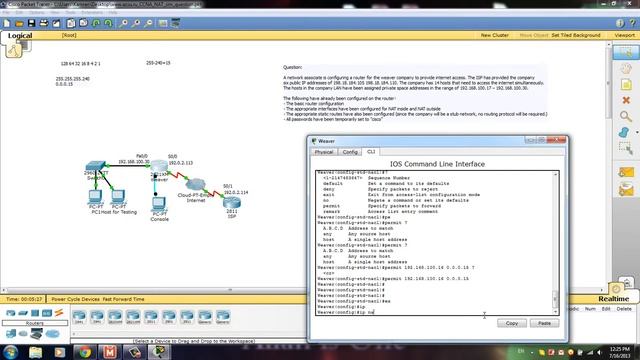This screenshot has height=360, width=640.
Task: Click the ISP 2811 router icon
Action: pos(232,202)
